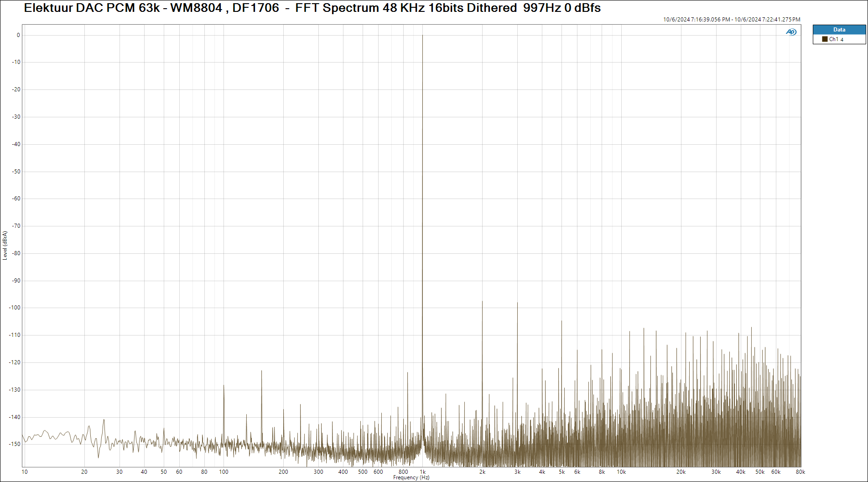Click the 80k frequency tick label
868x482 pixels.
800,472
